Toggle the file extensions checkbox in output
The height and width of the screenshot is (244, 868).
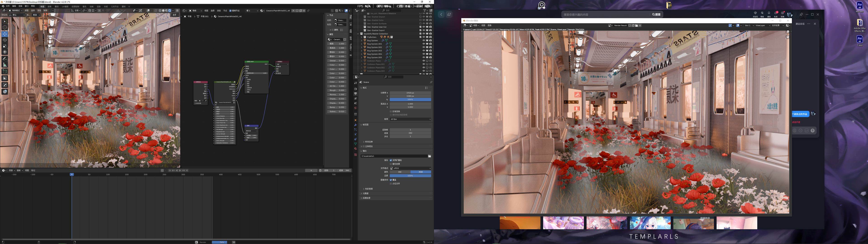[391, 160]
